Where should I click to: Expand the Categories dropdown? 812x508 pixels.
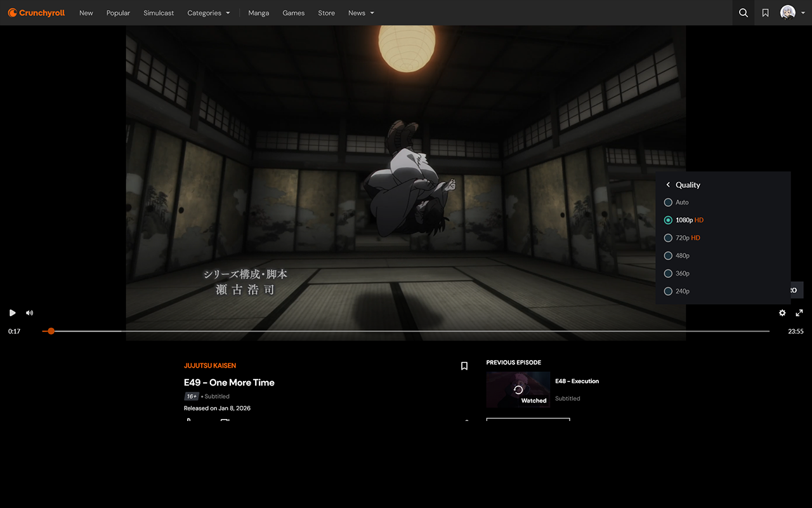point(209,13)
